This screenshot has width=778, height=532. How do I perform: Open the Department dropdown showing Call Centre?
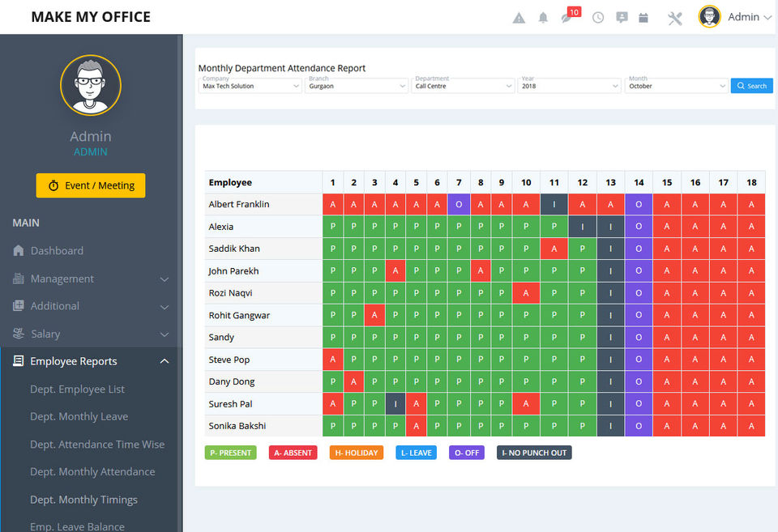(x=463, y=85)
